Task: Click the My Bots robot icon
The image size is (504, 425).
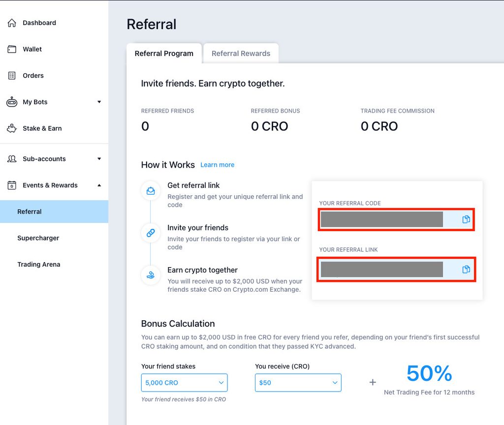Action: [x=12, y=102]
